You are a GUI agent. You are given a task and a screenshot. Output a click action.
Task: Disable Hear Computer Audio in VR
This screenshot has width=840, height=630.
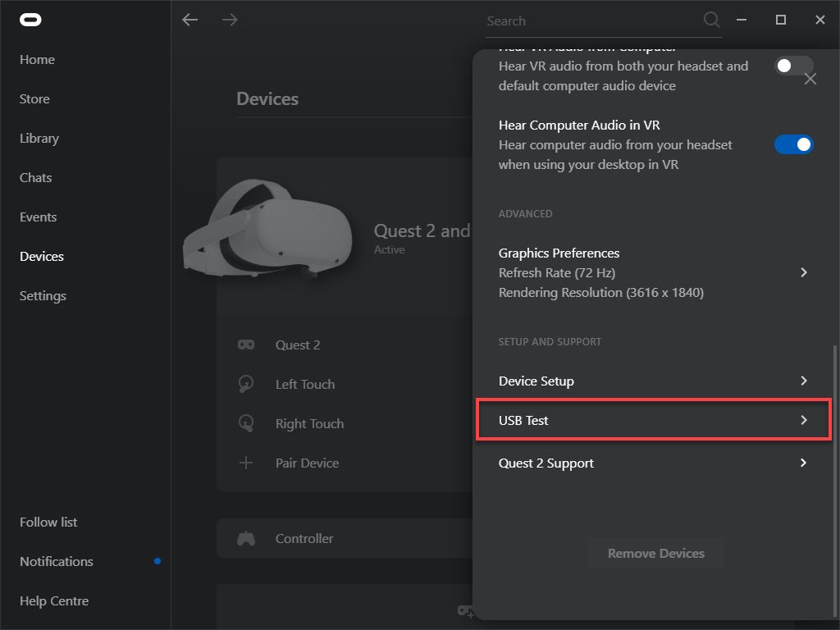click(x=793, y=145)
